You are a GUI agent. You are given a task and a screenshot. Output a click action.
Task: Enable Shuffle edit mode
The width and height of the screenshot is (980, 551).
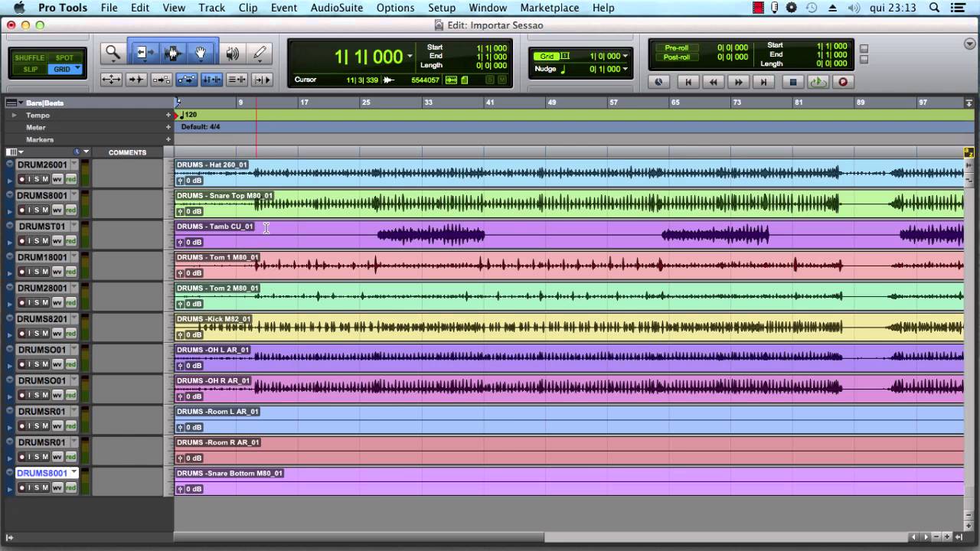tap(31, 58)
